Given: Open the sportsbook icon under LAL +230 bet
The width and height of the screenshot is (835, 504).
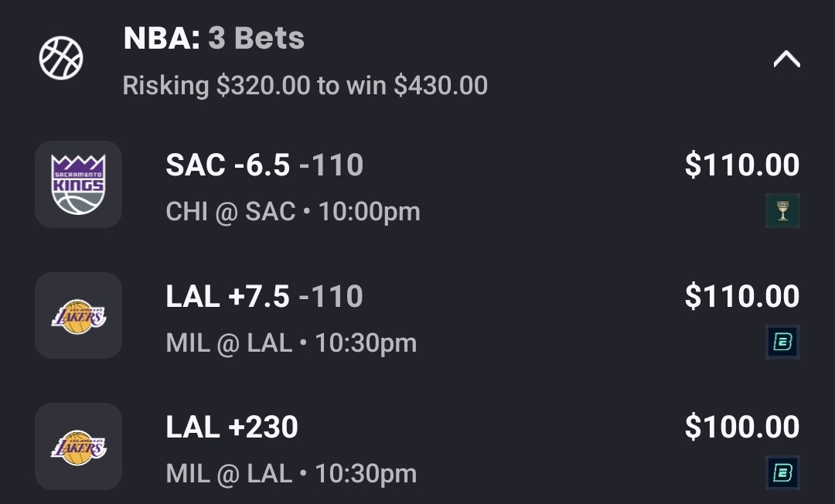Looking at the screenshot, I should pos(782,472).
